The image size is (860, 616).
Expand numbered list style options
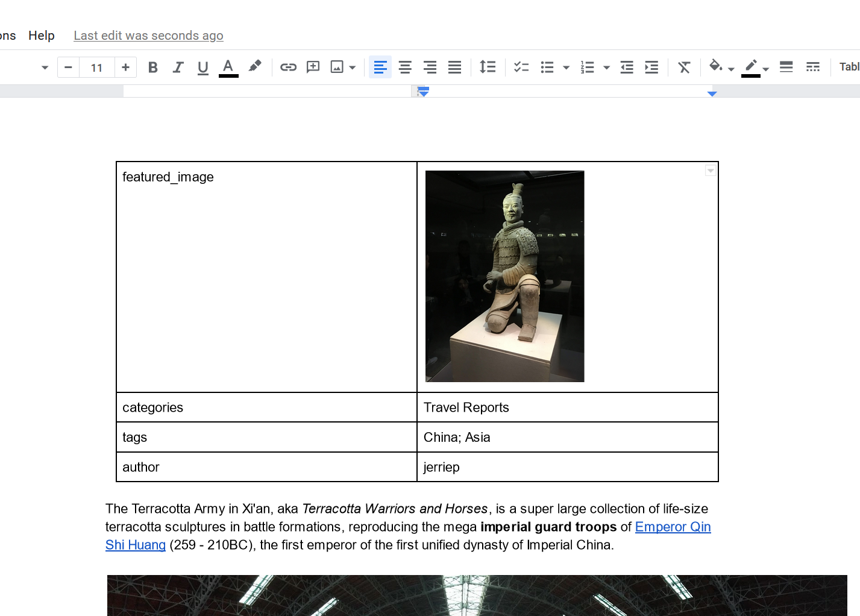tap(606, 68)
